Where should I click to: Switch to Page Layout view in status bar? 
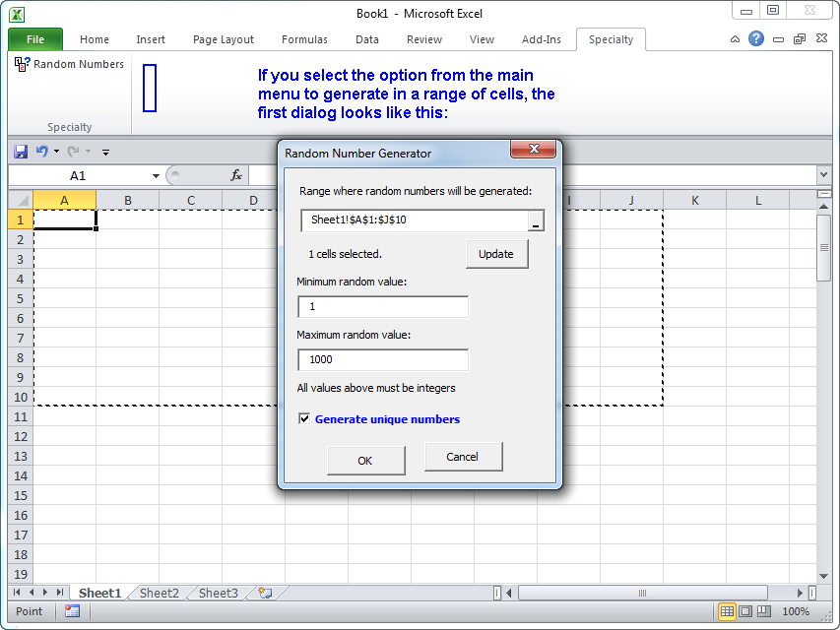746,611
